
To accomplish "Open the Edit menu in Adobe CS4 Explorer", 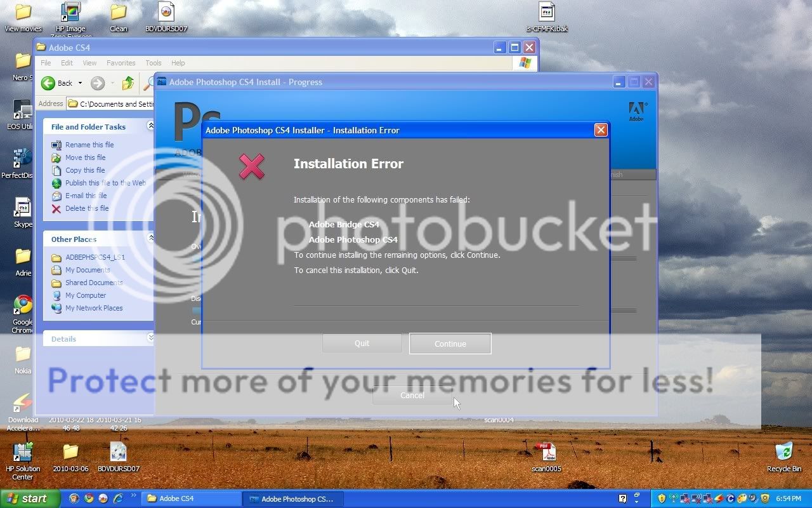I will [x=67, y=63].
